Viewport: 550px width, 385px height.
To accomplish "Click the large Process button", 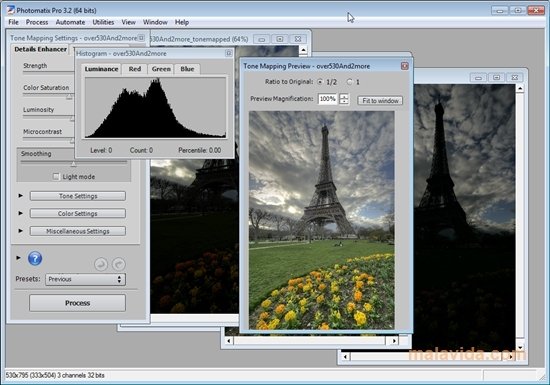I will click(78, 303).
